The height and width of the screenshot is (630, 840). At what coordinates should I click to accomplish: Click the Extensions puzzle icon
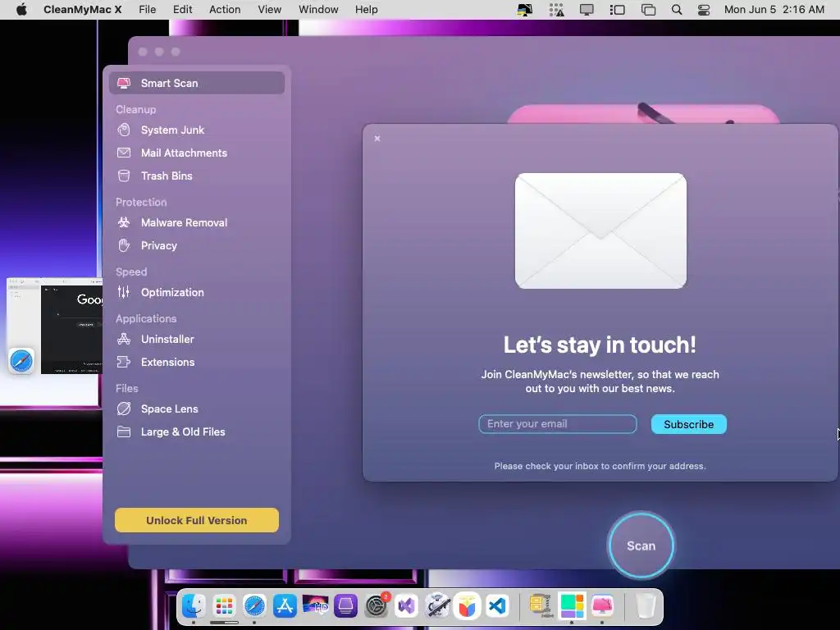point(124,362)
